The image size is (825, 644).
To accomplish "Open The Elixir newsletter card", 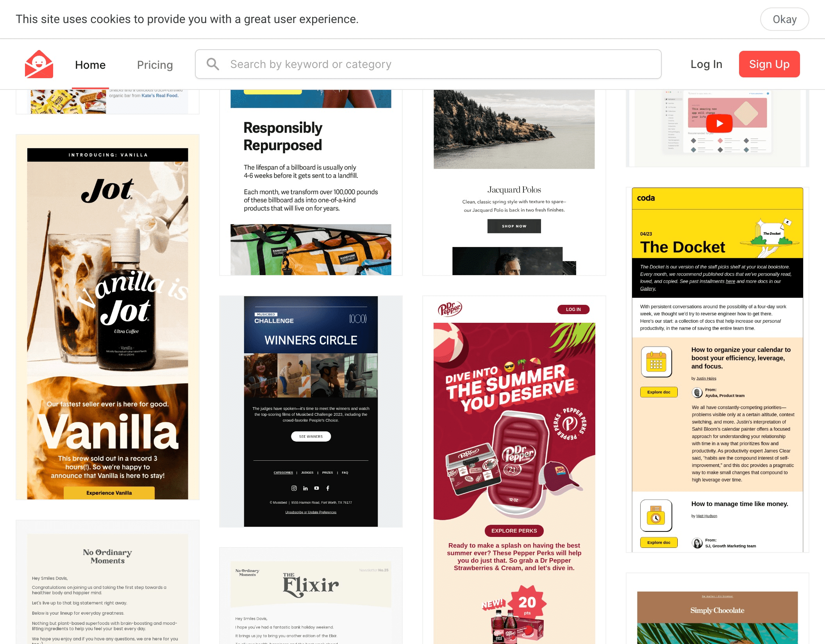I will (x=311, y=596).
